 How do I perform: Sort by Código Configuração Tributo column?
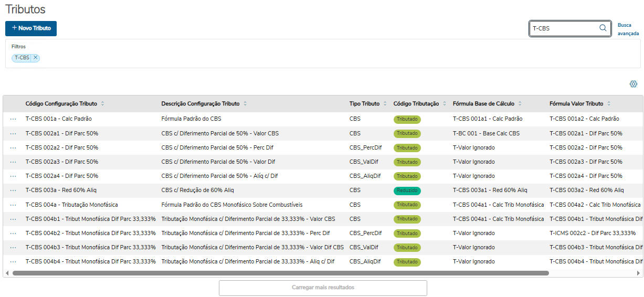(102, 104)
